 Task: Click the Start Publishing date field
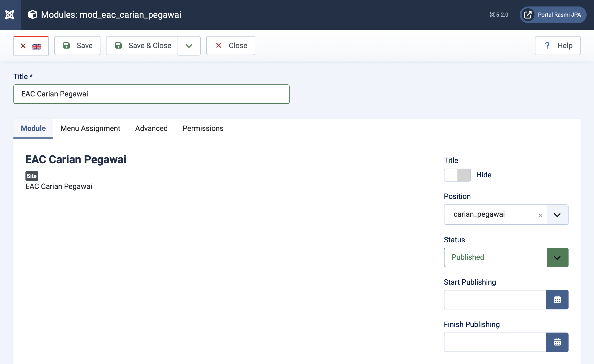(495, 299)
